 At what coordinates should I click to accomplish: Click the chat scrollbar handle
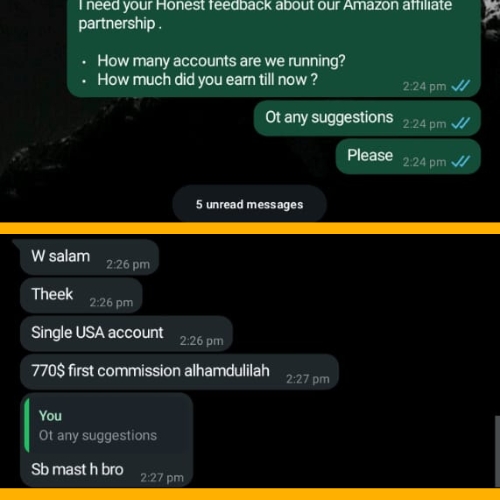(x=497, y=452)
